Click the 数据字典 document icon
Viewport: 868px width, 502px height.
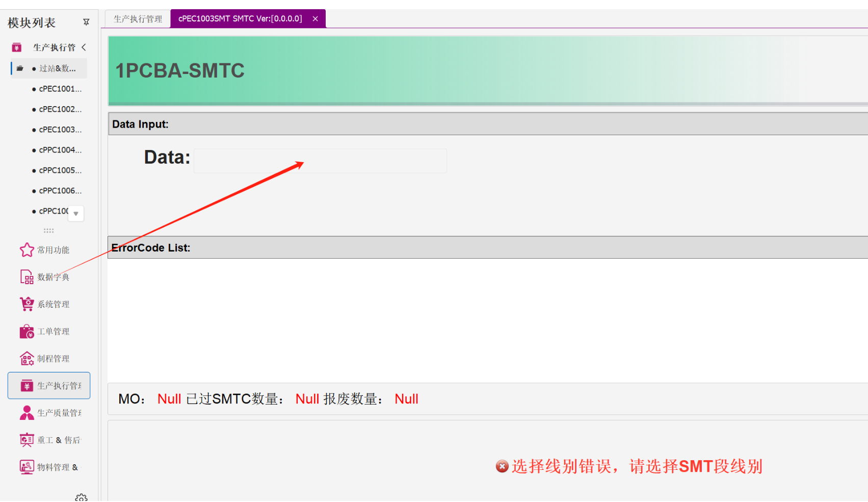click(x=27, y=277)
